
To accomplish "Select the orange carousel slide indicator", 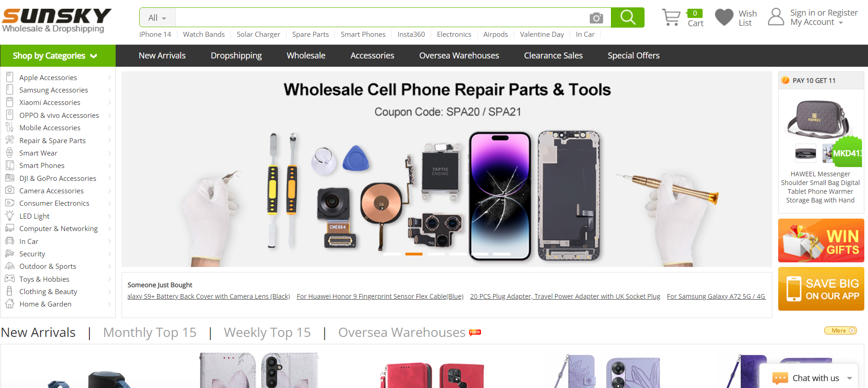I will 414,254.
